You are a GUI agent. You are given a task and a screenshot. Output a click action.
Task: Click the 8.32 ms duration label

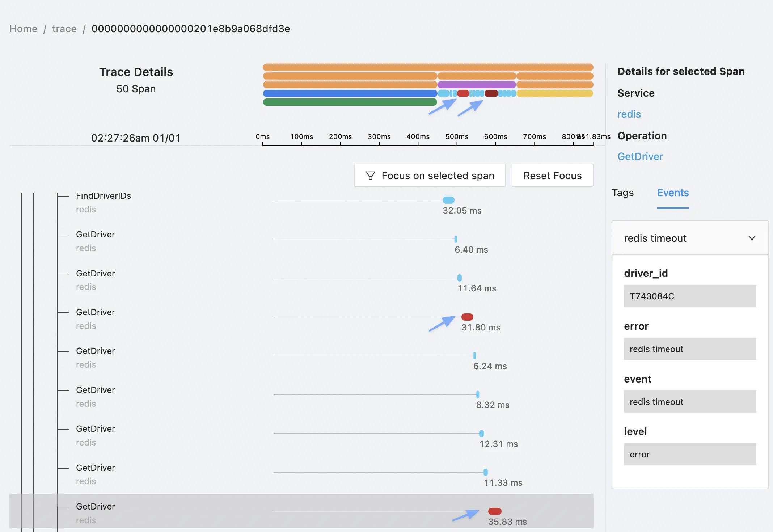pyautogui.click(x=493, y=405)
